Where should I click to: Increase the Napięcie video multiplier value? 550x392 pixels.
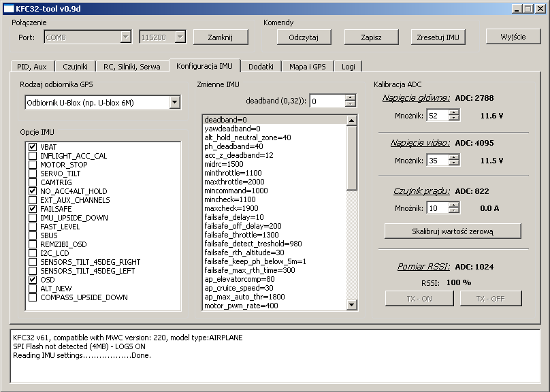tap(454, 157)
